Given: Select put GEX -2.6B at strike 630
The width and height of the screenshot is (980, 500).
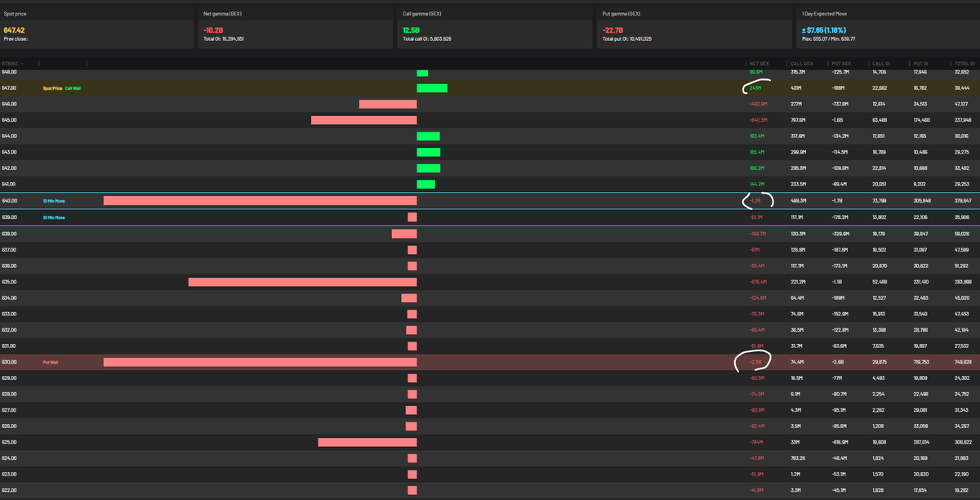Looking at the screenshot, I should pyautogui.click(x=836, y=362).
